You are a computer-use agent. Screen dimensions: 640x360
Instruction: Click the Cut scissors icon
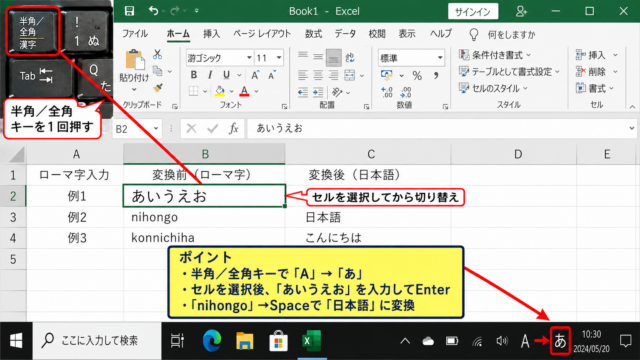click(157, 54)
